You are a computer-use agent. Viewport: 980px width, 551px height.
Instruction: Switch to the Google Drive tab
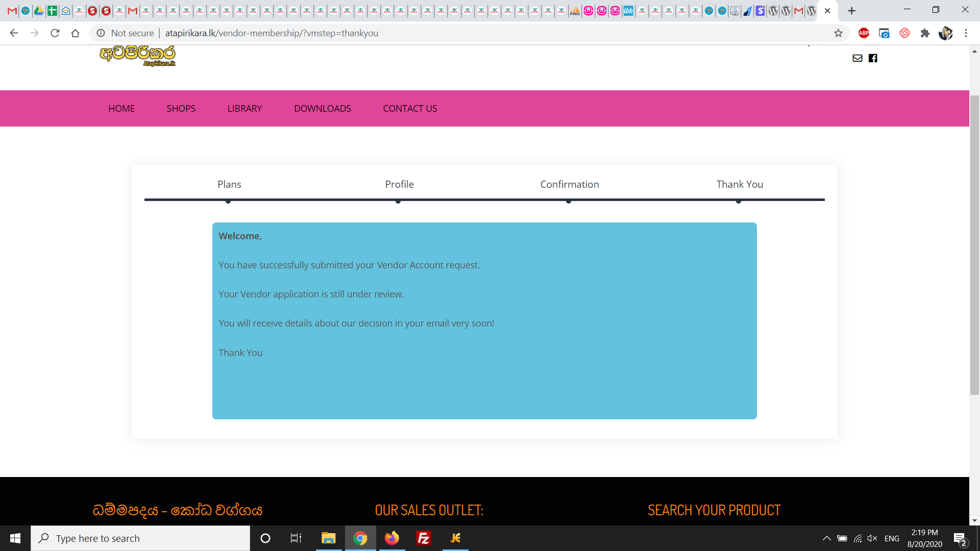(39, 11)
